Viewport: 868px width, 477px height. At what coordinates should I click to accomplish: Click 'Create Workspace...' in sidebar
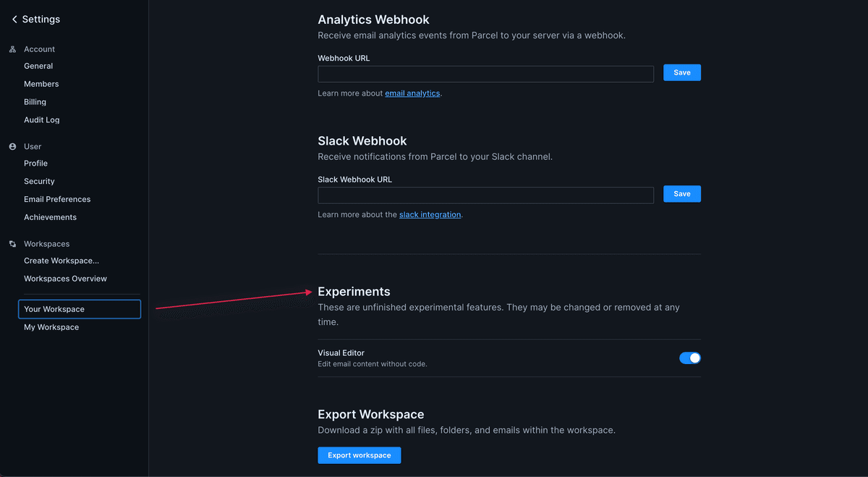(x=61, y=260)
